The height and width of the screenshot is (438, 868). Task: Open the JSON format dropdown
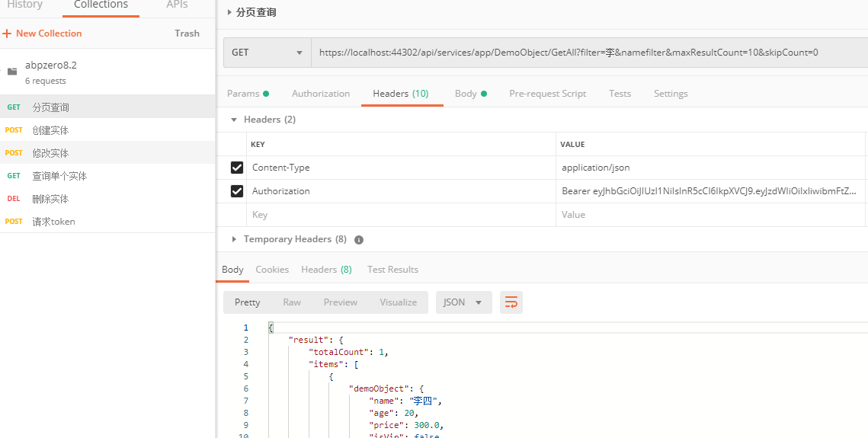click(463, 302)
